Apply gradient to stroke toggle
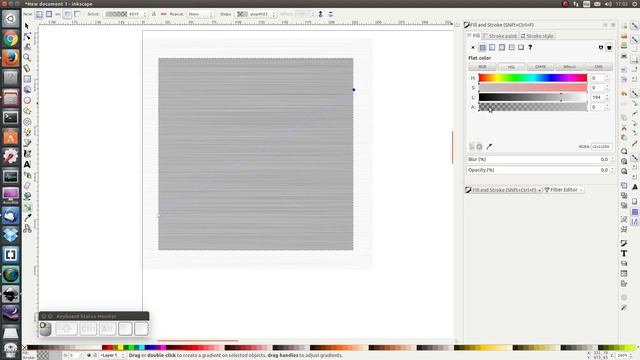The width and height of the screenshot is (640, 360). (x=77, y=14)
